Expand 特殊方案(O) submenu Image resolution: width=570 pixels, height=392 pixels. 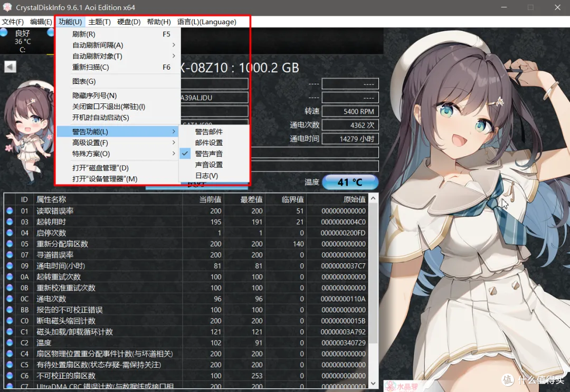(x=119, y=154)
